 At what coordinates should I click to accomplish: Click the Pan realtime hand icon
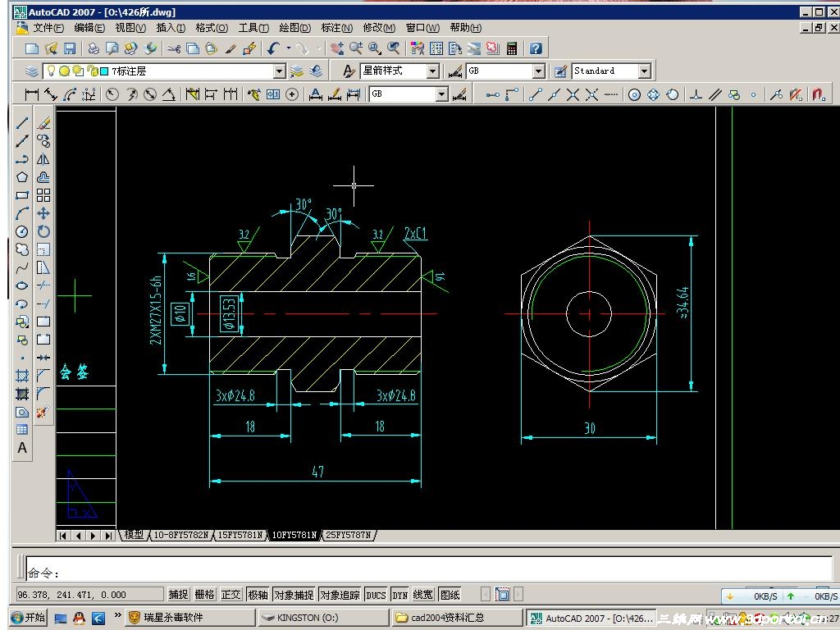tap(337, 48)
